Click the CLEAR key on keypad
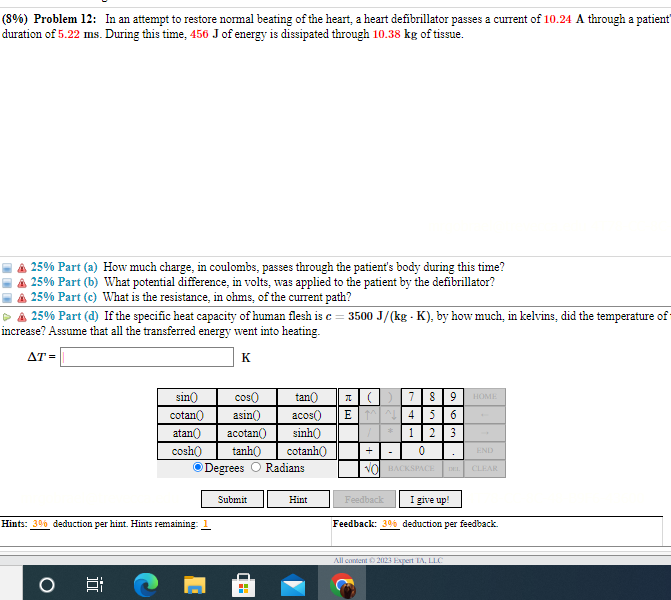The image size is (671, 600). click(485, 469)
